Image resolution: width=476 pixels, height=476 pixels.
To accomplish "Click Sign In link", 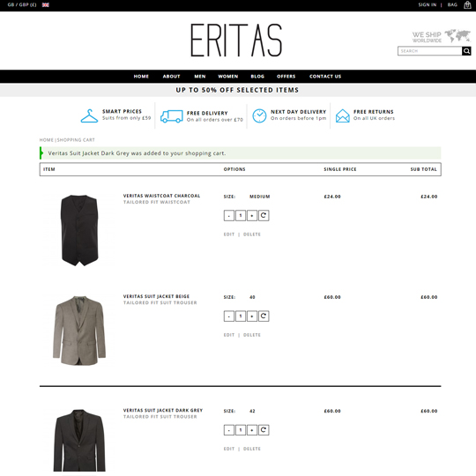I will click(x=428, y=5).
